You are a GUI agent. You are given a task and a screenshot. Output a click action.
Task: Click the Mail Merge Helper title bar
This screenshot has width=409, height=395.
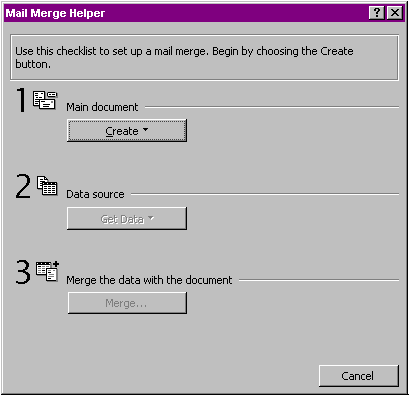[x=187, y=13]
